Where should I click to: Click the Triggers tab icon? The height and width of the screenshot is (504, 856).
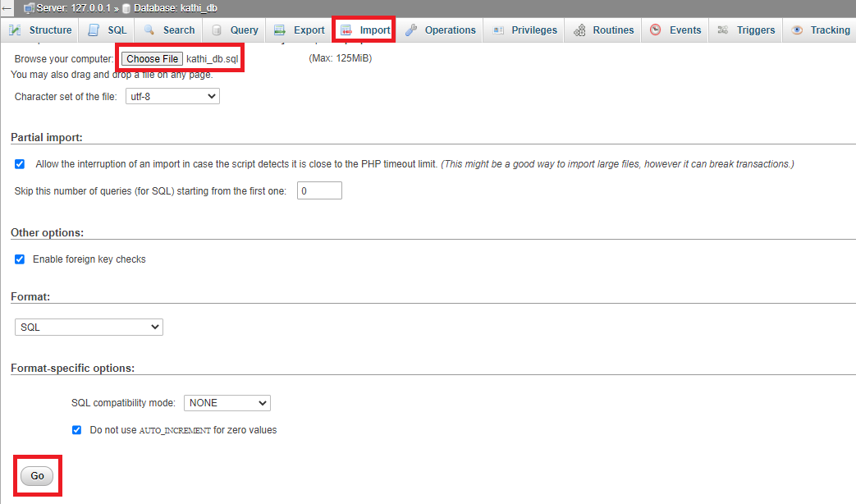click(723, 30)
